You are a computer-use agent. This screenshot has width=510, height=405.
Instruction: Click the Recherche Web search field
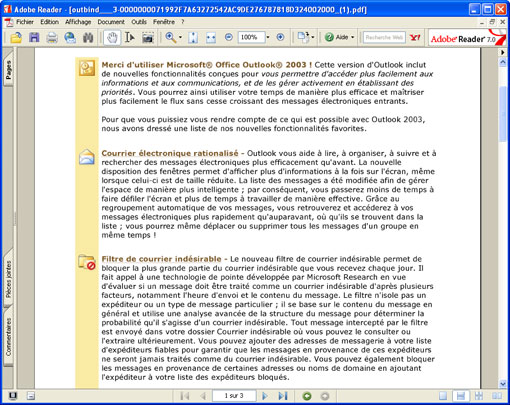pos(384,37)
